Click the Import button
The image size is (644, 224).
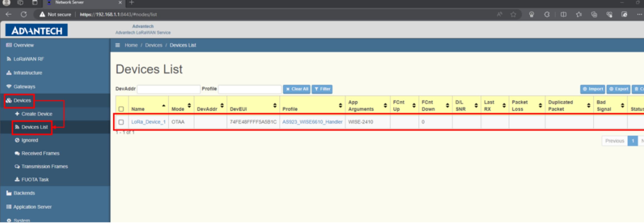point(593,89)
